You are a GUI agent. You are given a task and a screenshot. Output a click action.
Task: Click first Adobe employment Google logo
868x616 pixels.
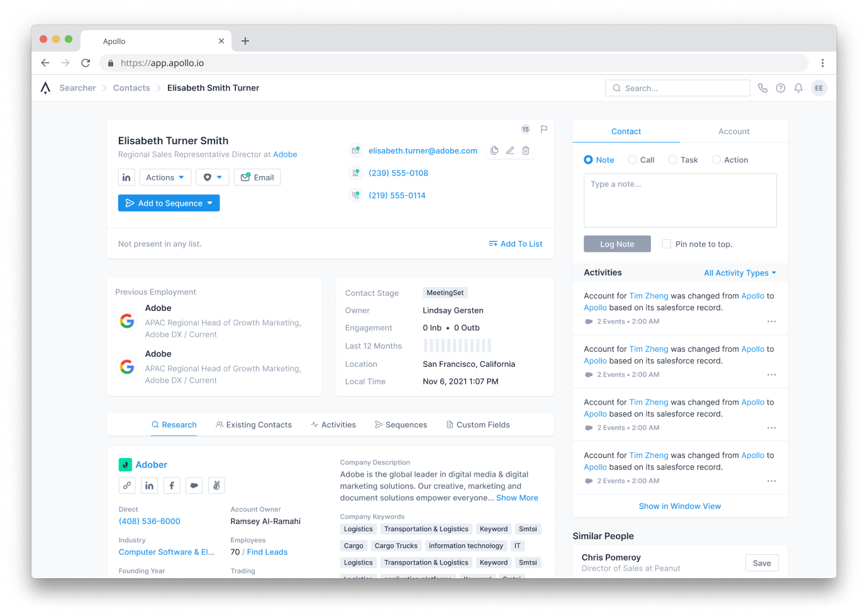click(x=127, y=321)
